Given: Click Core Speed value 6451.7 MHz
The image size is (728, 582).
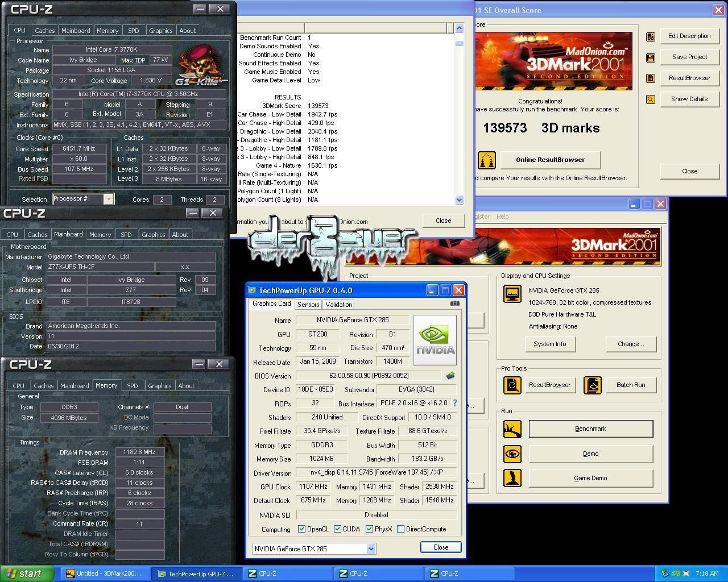Looking at the screenshot, I should point(79,148).
